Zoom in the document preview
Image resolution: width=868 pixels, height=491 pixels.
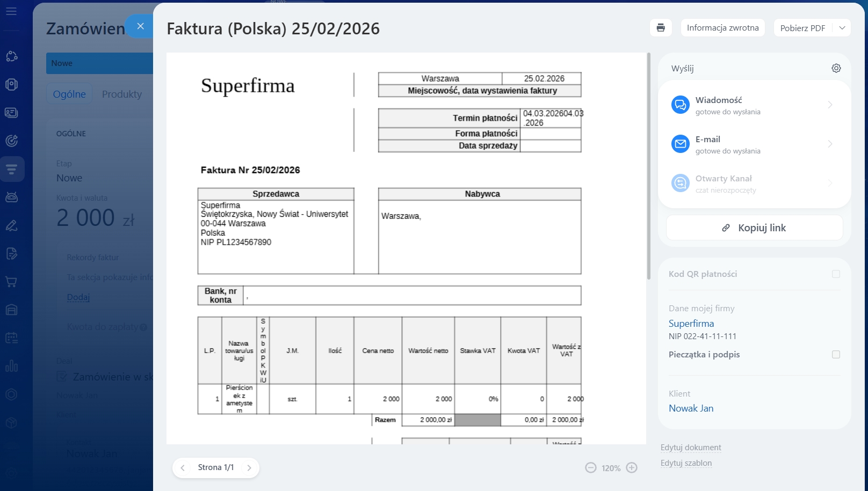tap(632, 468)
